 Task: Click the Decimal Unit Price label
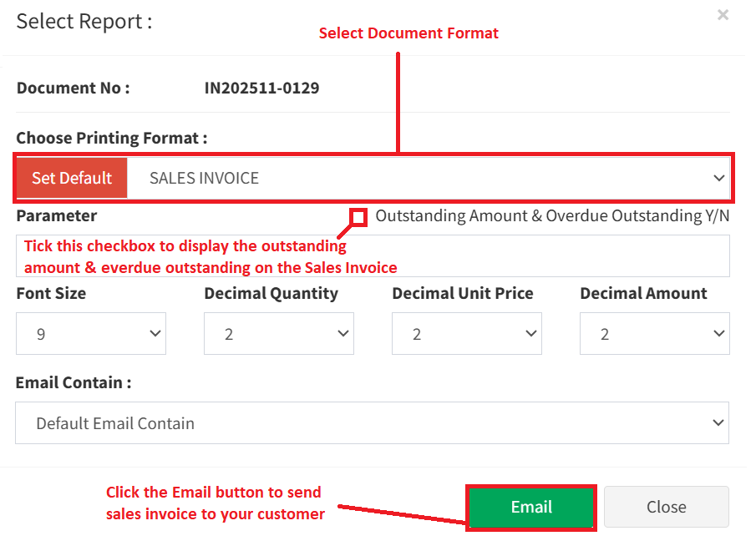(x=463, y=293)
